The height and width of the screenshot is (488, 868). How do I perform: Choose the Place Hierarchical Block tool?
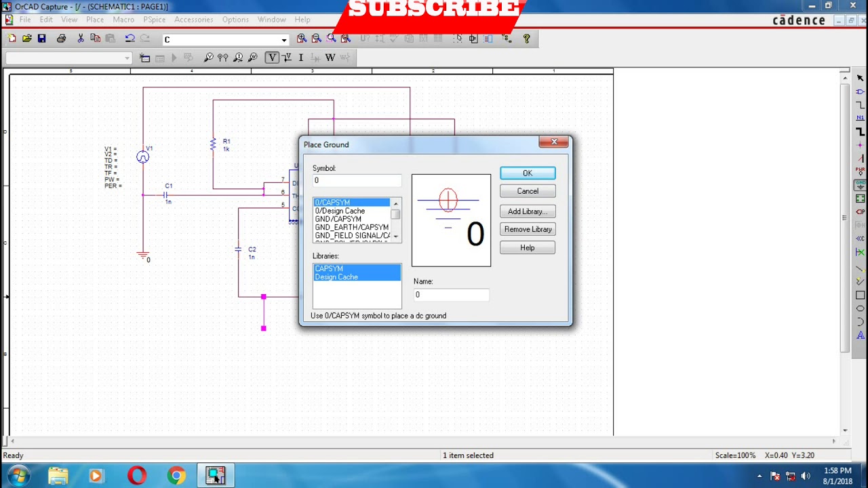[860, 199]
